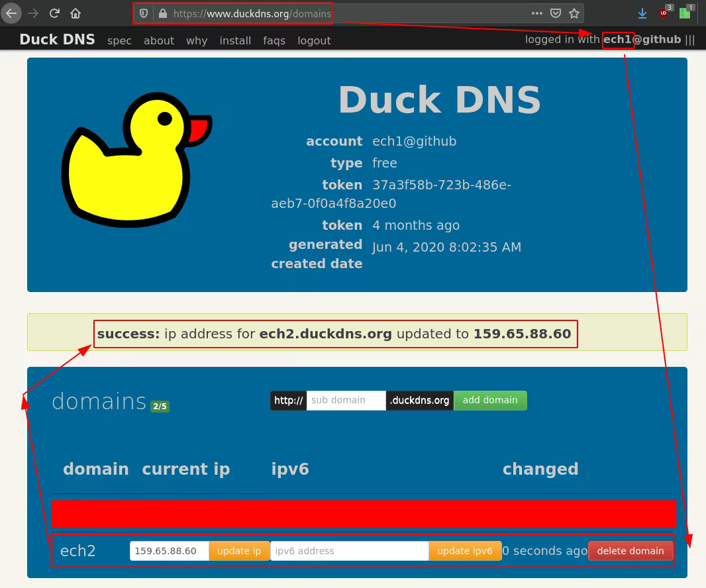Open the install page in navbar

click(x=235, y=40)
